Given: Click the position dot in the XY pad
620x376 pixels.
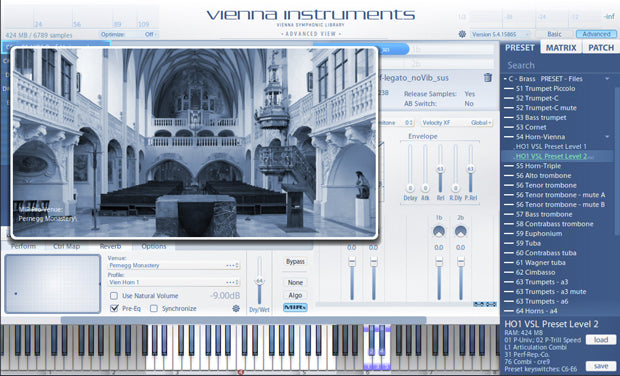Looking at the screenshot, I should [x=16, y=294].
